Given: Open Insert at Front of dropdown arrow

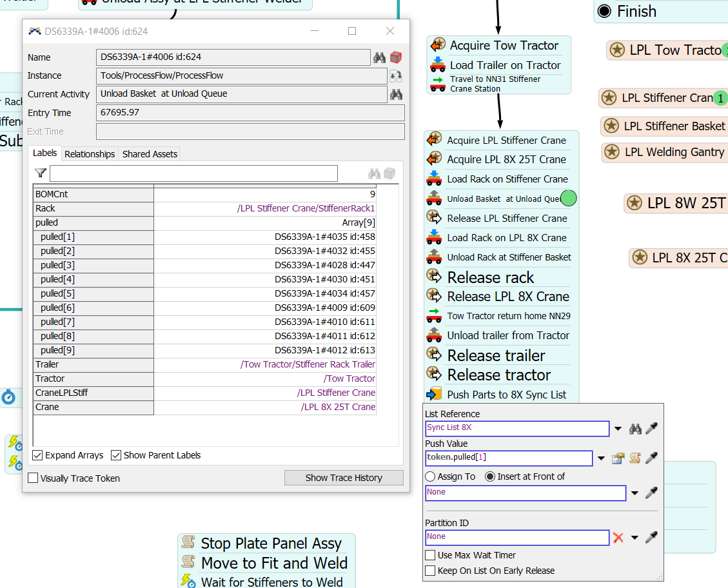Looking at the screenshot, I should (635, 493).
